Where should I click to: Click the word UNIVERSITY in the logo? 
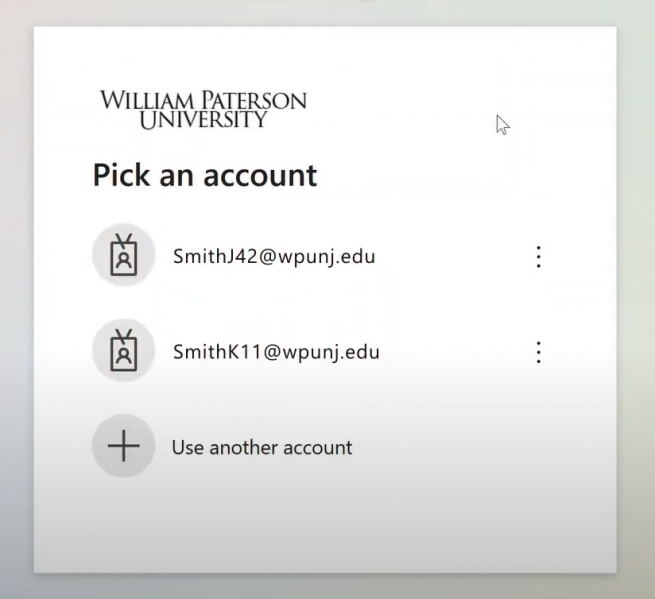tap(203, 121)
